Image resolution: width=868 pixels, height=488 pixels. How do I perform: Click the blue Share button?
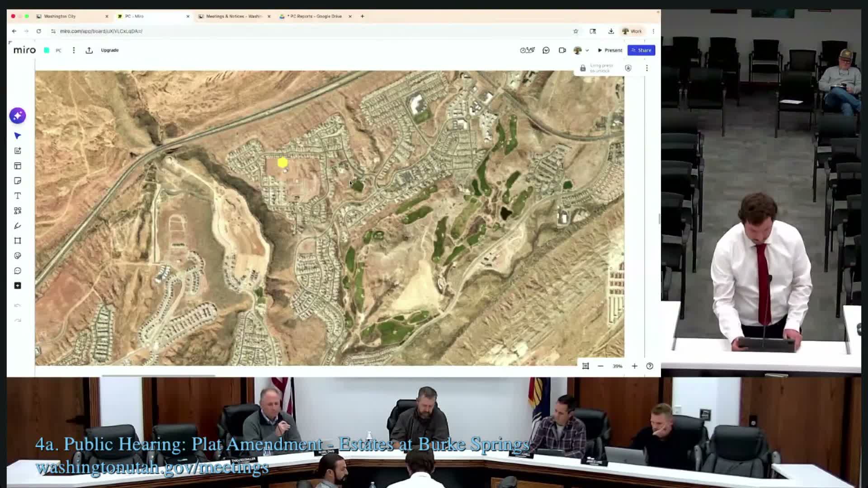pyautogui.click(x=641, y=50)
